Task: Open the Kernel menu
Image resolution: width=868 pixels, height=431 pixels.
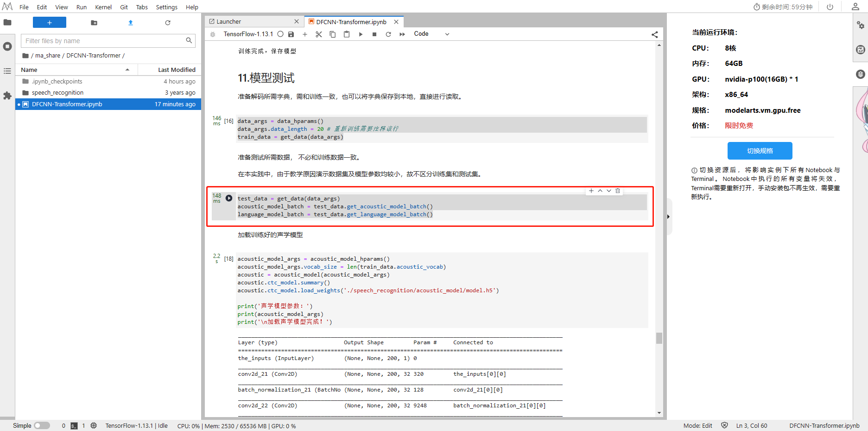Action: (103, 7)
